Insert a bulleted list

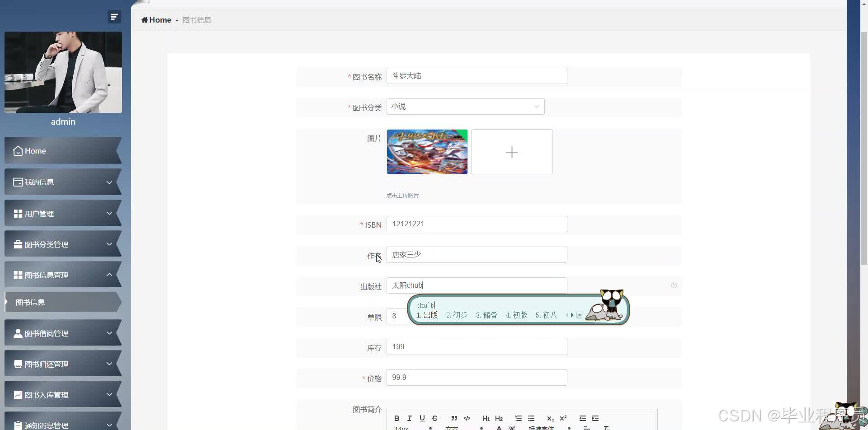click(531, 418)
